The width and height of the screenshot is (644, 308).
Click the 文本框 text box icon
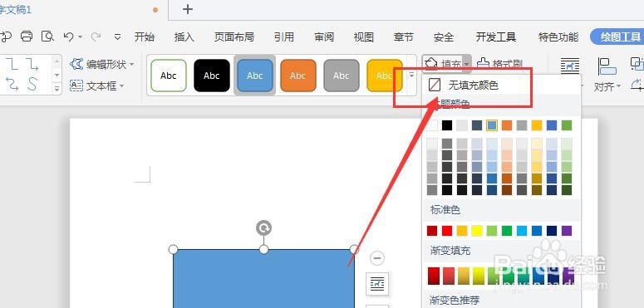point(76,86)
